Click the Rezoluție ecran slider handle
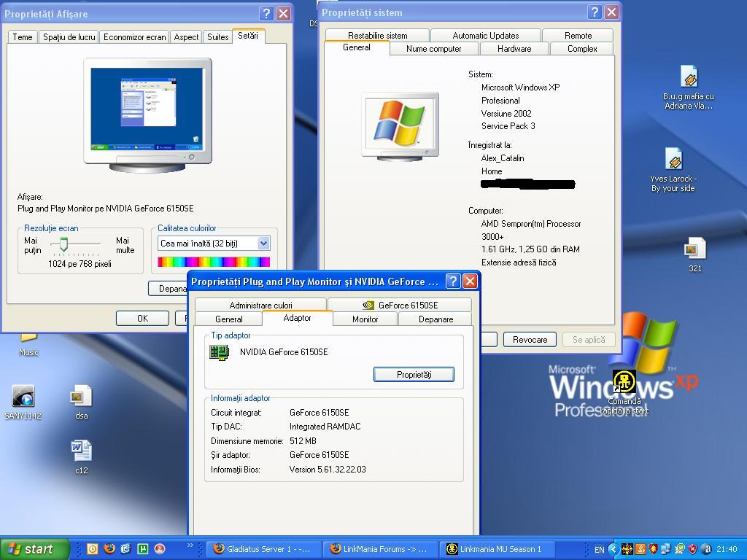Screen dimensions: 747x560 [63, 244]
